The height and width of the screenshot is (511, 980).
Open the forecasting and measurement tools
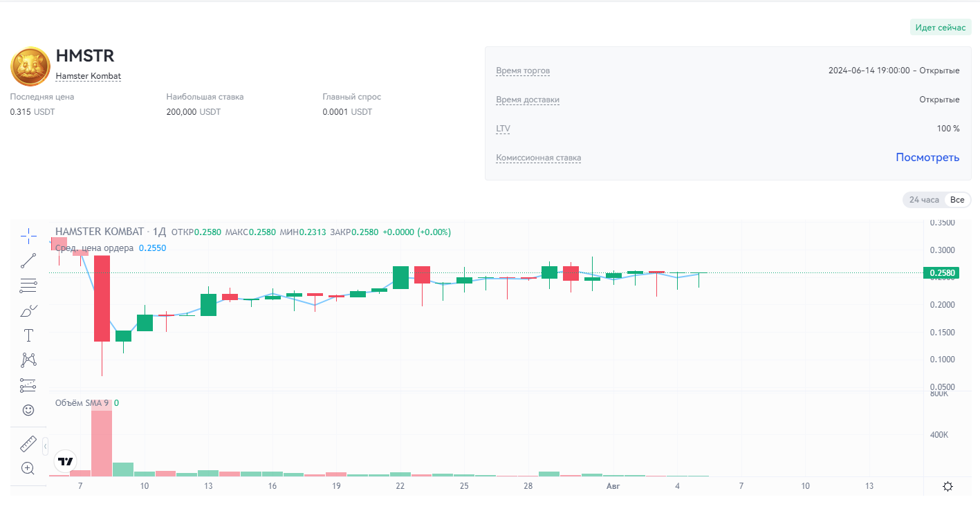point(28,385)
